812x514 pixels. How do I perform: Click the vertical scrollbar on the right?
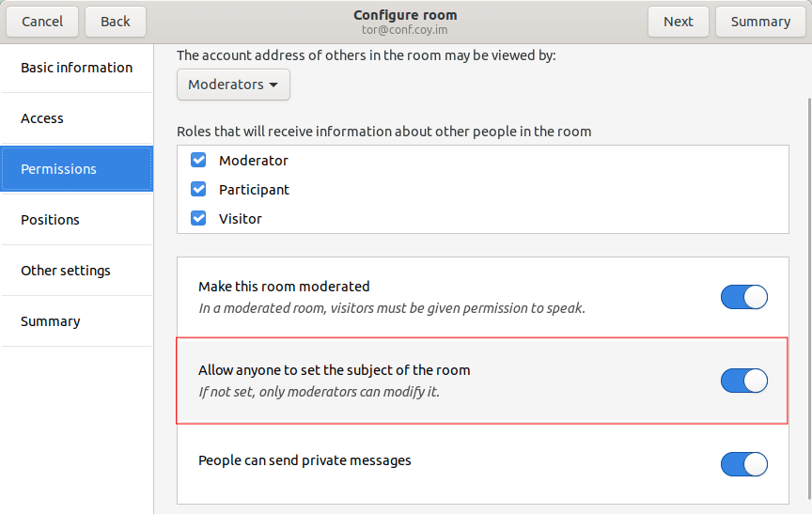click(x=809, y=299)
